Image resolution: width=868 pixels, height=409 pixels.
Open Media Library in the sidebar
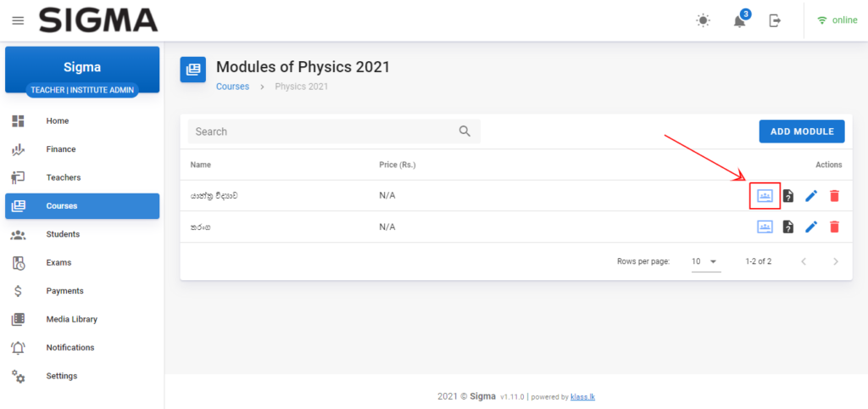coord(71,319)
